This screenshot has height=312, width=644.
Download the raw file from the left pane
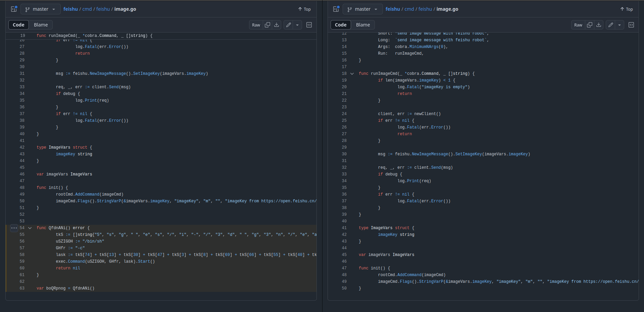[276, 24]
